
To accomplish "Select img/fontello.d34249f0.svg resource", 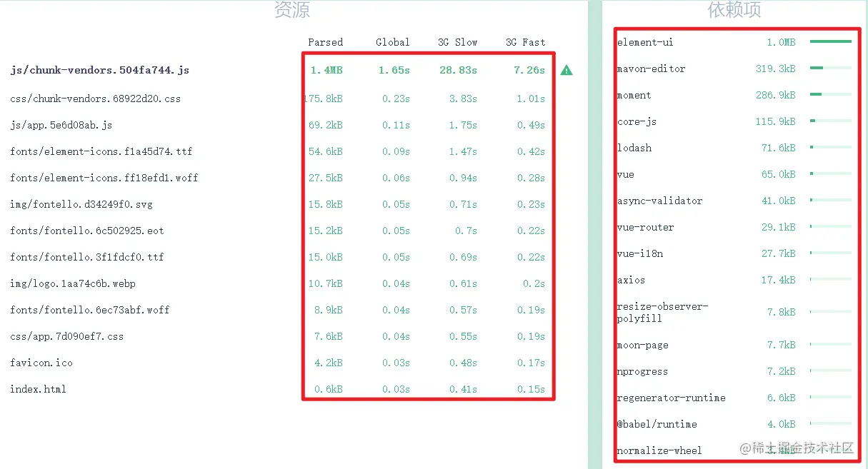I will point(81,204).
